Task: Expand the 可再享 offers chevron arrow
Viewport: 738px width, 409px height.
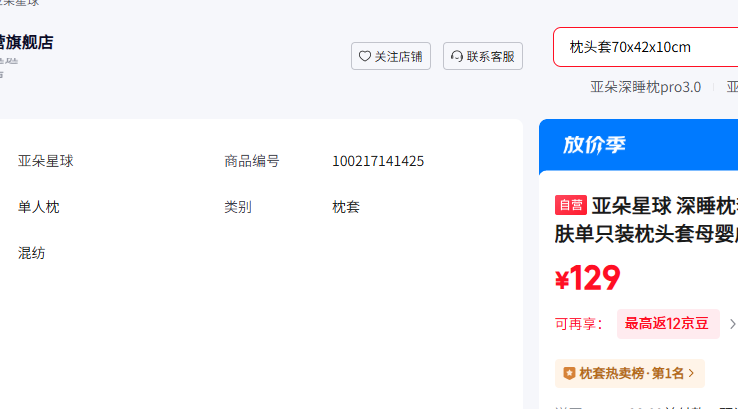Action: point(732,324)
